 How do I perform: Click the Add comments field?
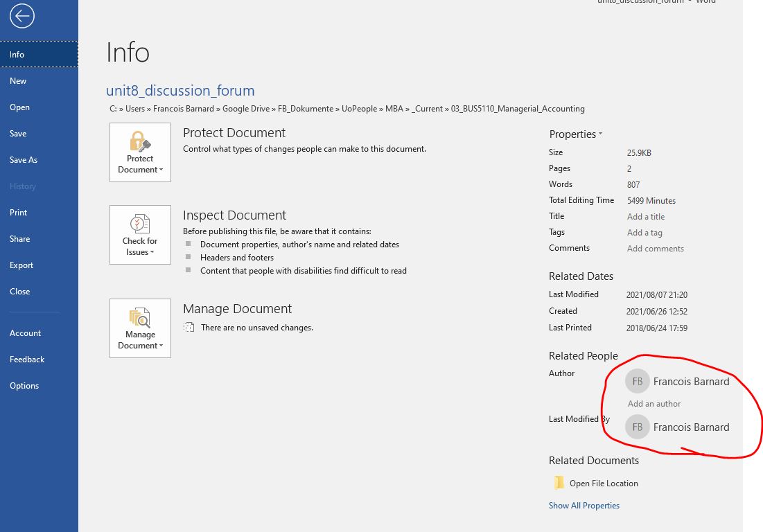tap(655, 249)
